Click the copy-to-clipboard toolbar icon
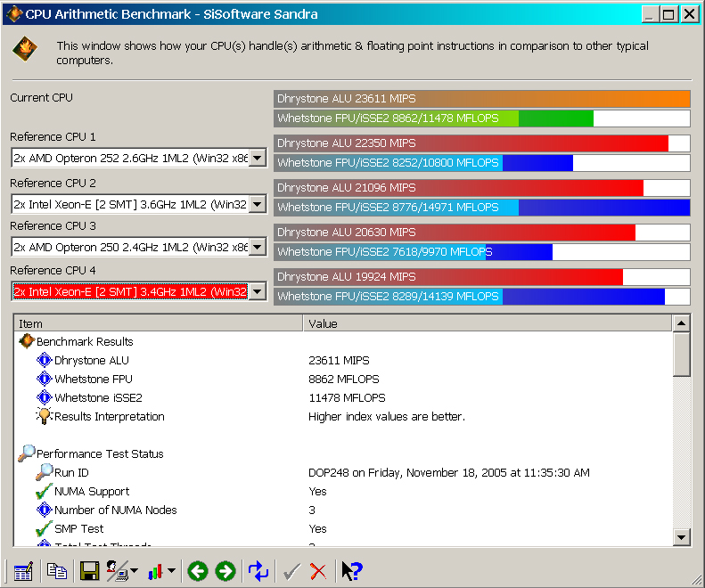This screenshot has width=705, height=588. [57, 571]
